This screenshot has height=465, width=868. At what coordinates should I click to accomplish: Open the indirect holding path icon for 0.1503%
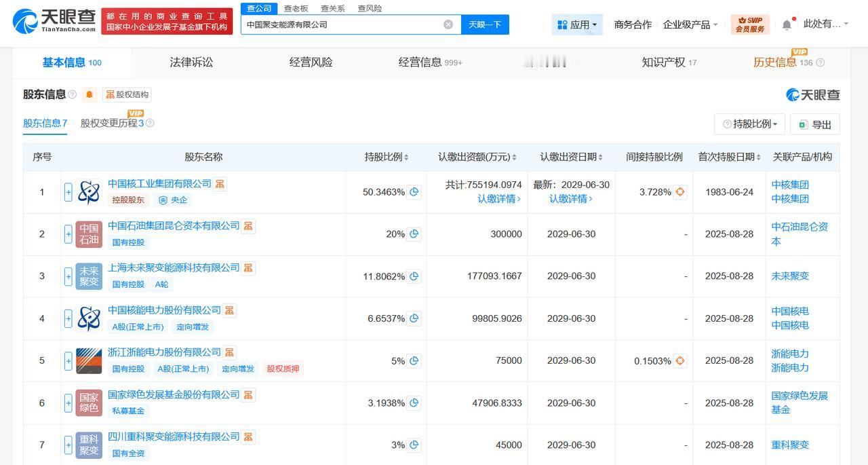click(x=680, y=360)
